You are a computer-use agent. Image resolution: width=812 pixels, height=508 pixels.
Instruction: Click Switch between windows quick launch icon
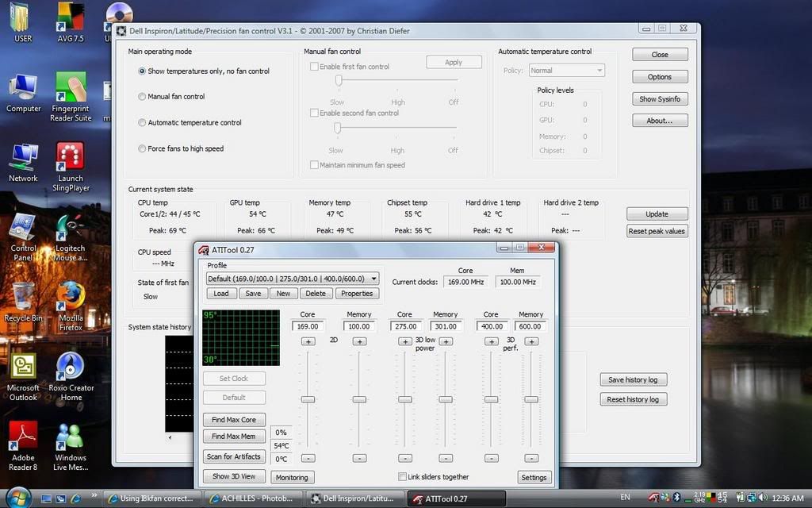61,498
